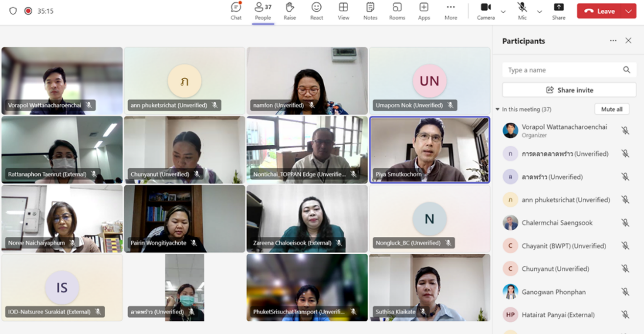Click Ganogwan Phonphan's avatar photo
The width and height of the screenshot is (644, 334).
click(510, 292)
